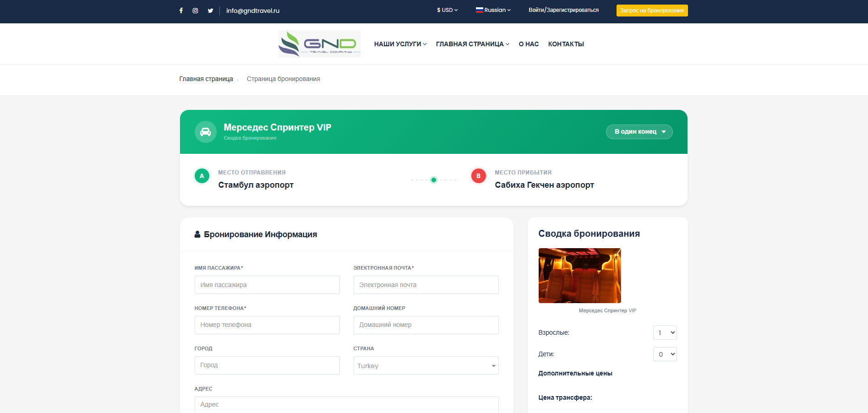Focus the Электронная почта input field
Image resolution: width=868 pixels, height=413 pixels.
[426, 285]
